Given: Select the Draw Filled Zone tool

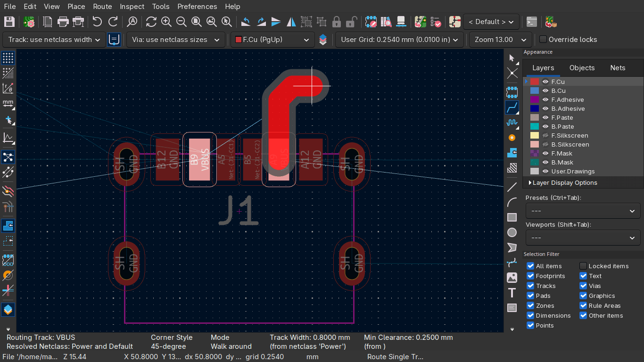Looking at the screenshot, I should click(x=512, y=153).
